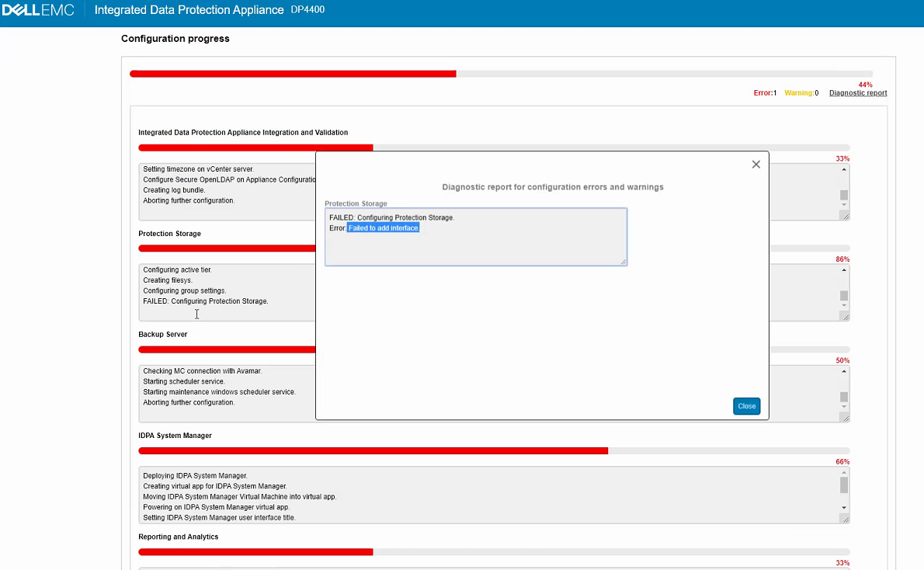Click the resize grip of the Backup Server log
The image size is (924, 570).
pyautogui.click(x=846, y=418)
